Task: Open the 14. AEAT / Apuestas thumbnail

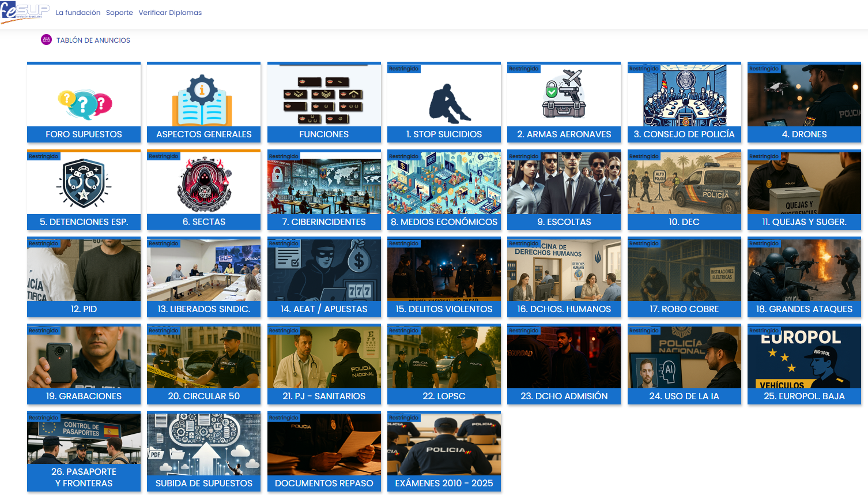Action: [324, 271]
